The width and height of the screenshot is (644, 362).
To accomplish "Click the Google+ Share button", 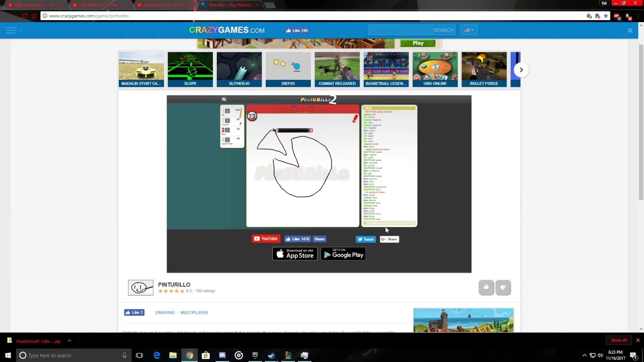I will coord(389,239).
